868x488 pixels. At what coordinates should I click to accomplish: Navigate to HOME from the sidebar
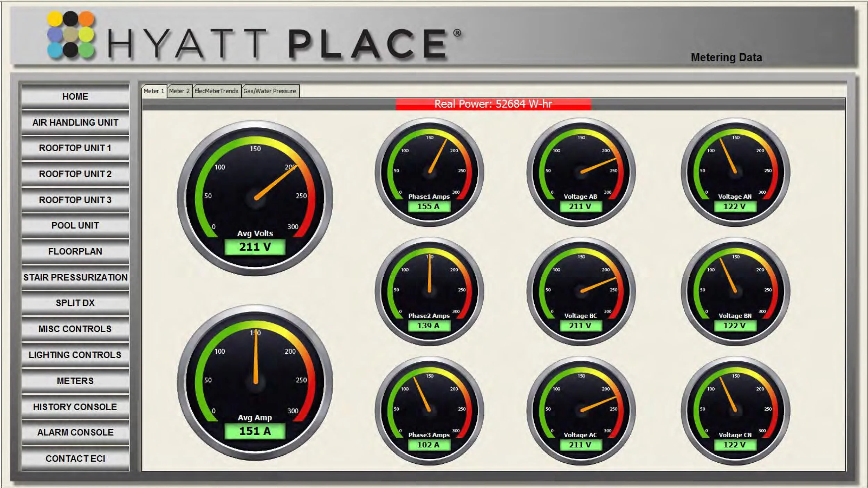[76, 96]
